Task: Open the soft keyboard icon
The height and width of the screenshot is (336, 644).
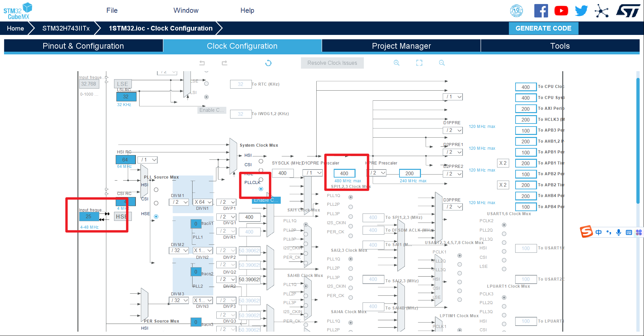Action: pyautogui.click(x=629, y=232)
